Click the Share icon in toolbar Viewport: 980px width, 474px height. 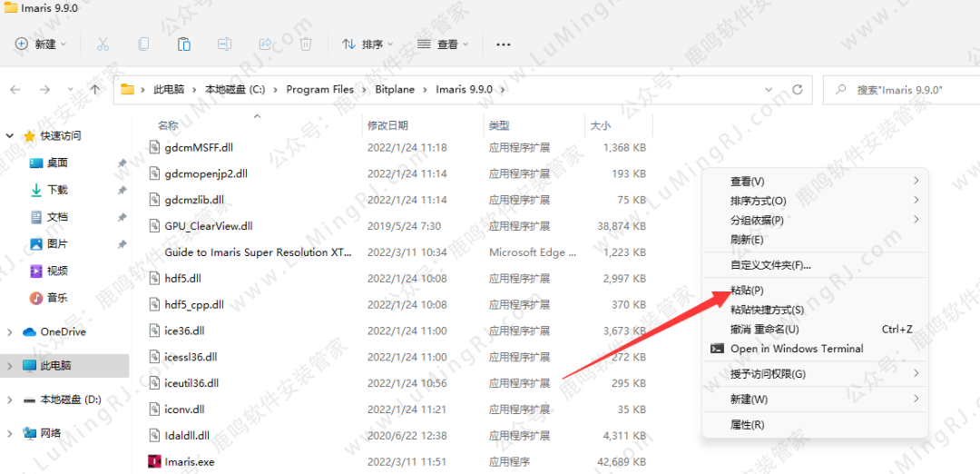(x=266, y=44)
